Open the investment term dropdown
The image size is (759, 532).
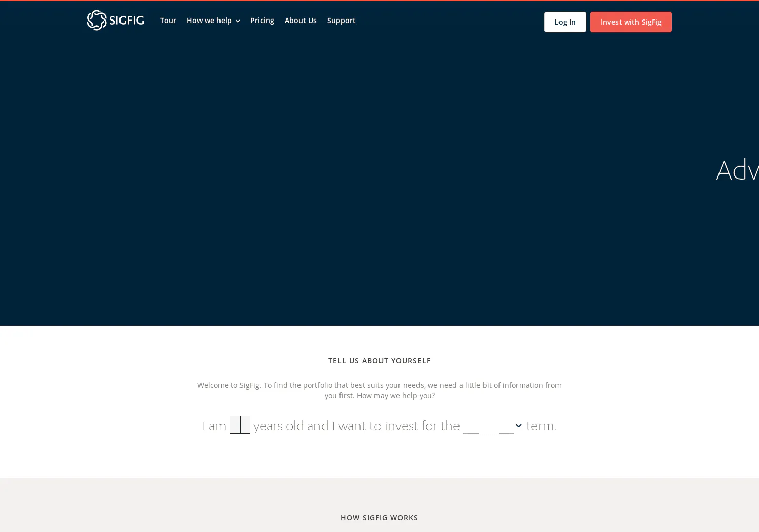[x=492, y=426]
